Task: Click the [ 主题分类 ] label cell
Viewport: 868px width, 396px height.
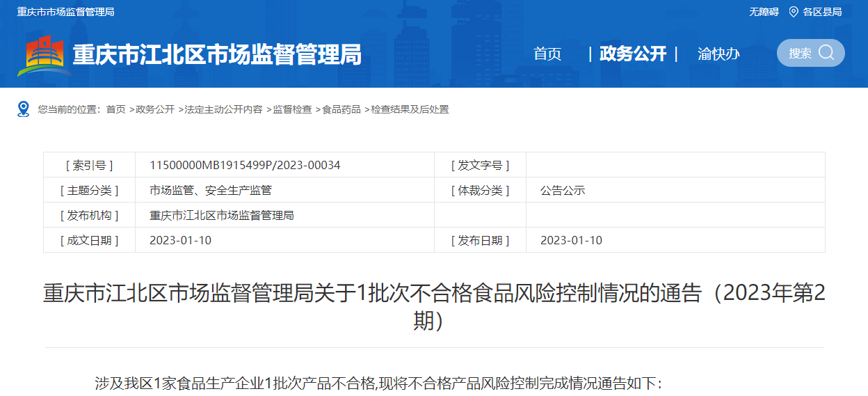Action: click(x=89, y=190)
